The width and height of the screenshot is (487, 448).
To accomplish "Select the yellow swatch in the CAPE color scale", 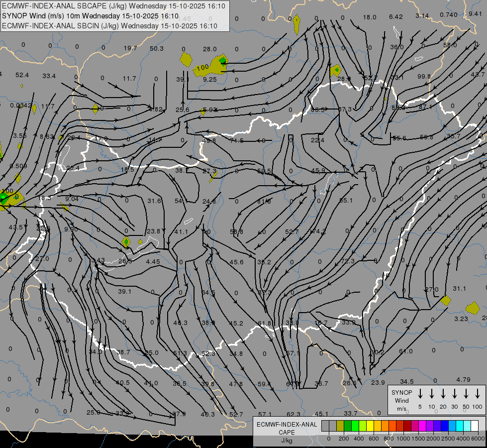I will [370, 426].
